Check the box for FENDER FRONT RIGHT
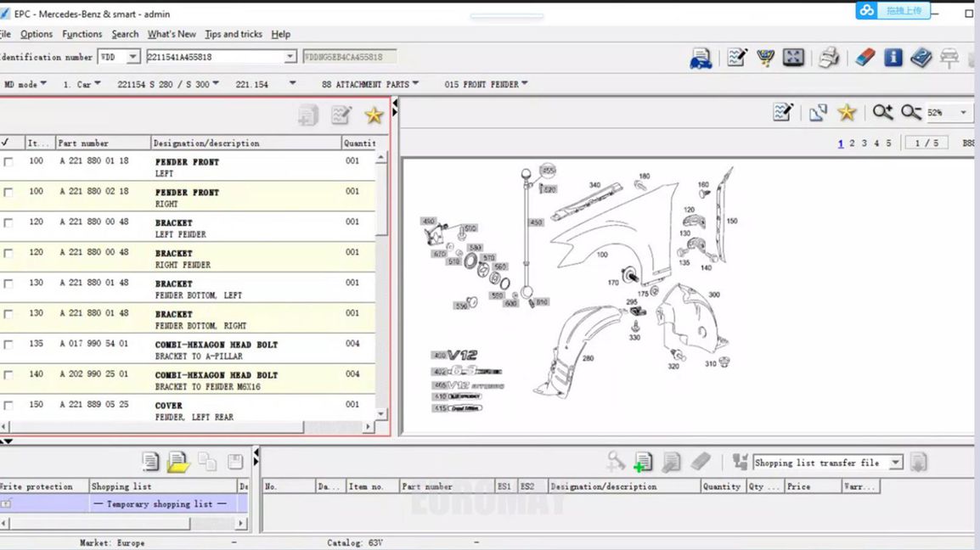Viewport: 980px width, 550px height. 8,193
